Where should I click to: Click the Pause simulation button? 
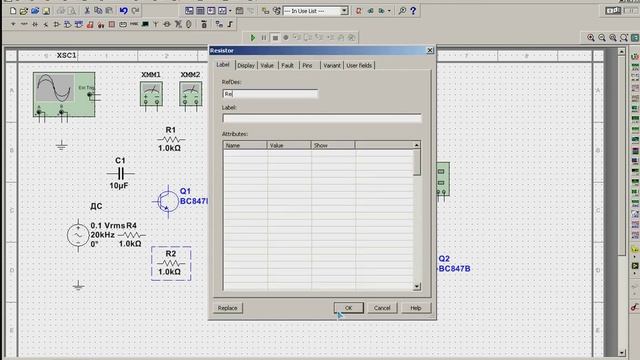(x=264, y=38)
